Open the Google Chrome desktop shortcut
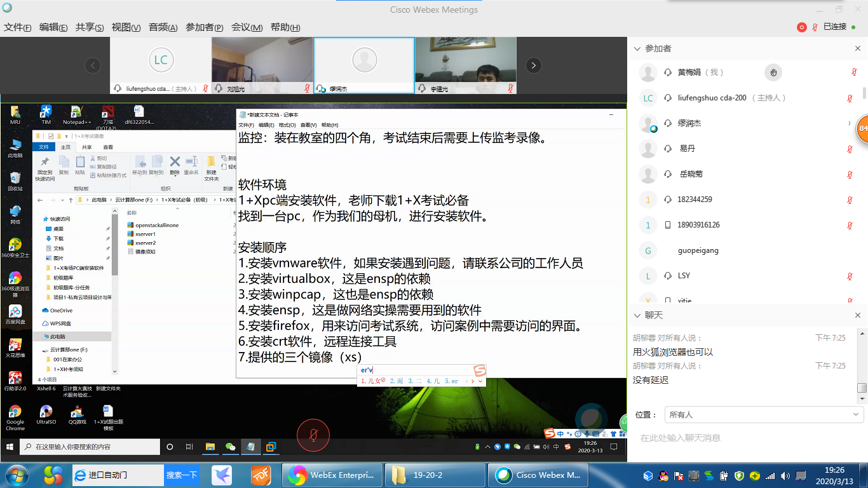This screenshot has width=868, height=488. 15,418
